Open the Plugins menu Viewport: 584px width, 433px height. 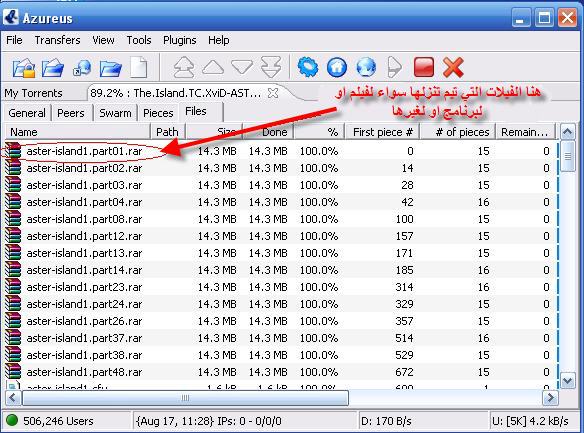pyautogui.click(x=180, y=40)
